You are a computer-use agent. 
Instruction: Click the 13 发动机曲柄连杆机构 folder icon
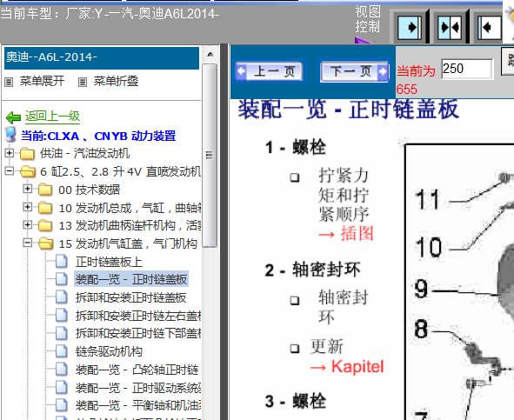(45, 225)
